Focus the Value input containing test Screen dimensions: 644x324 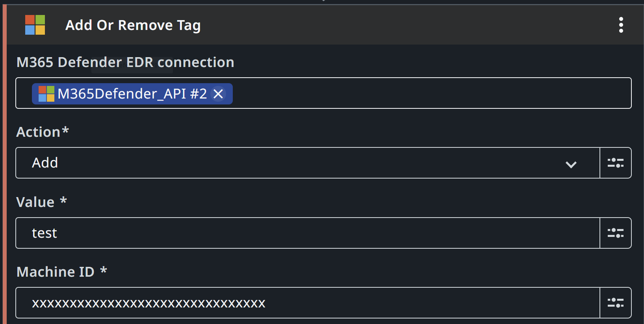(x=308, y=233)
